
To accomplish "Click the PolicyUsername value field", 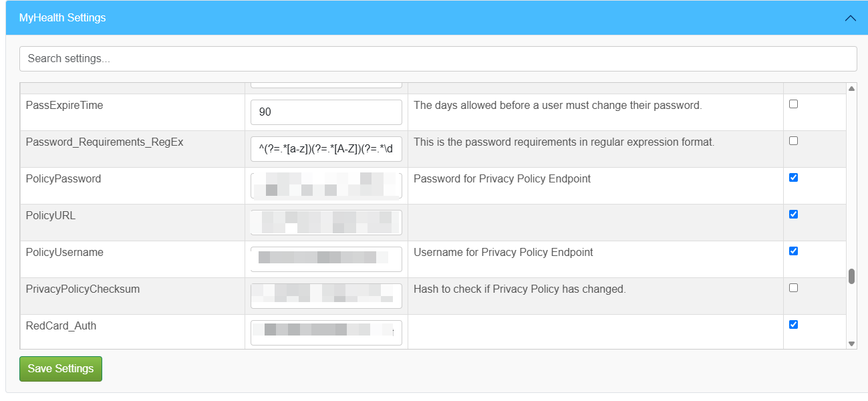I will (x=326, y=259).
